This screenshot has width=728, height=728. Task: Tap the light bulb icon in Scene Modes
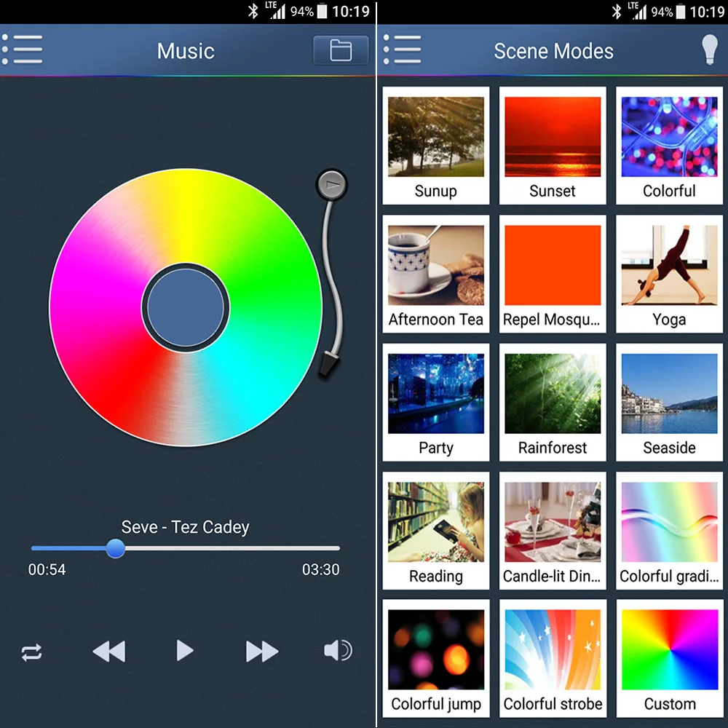click(x=709, y=50)
